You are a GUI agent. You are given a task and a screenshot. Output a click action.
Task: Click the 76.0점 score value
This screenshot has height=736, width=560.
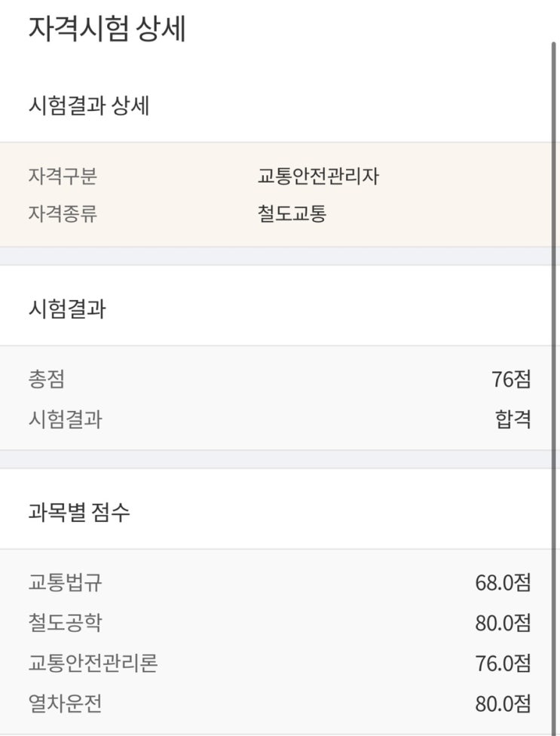coord(502,663)
